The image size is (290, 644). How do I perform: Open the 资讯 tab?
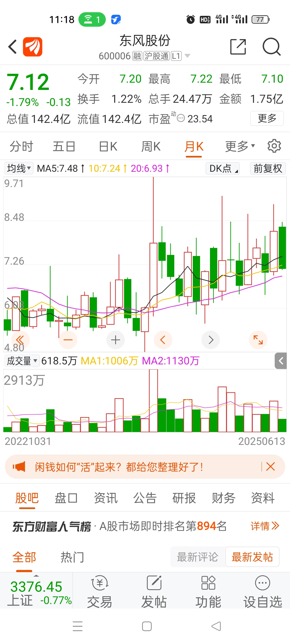106,498
